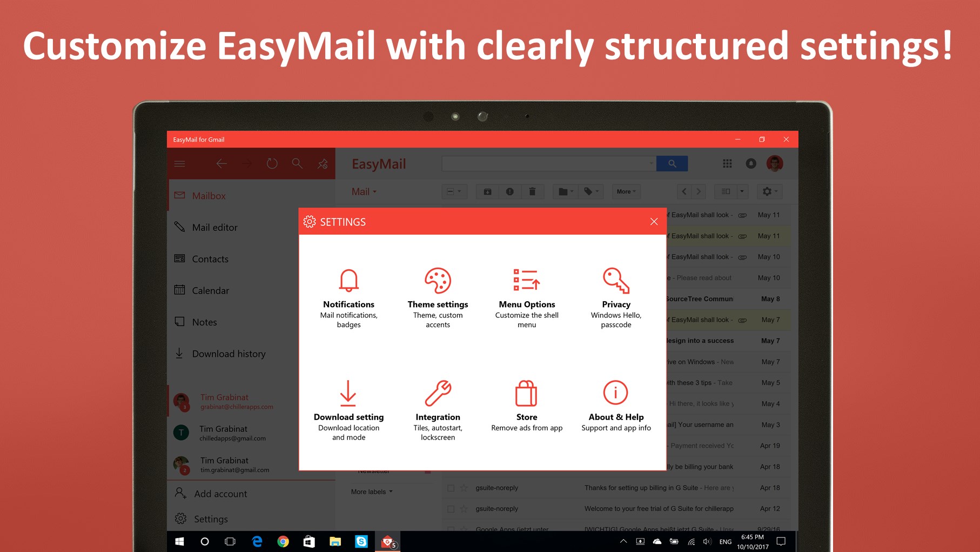The height and width of the screenshot is (552, 980).
Task: Open Settings at the sidebar bottom
Action: 251,519
